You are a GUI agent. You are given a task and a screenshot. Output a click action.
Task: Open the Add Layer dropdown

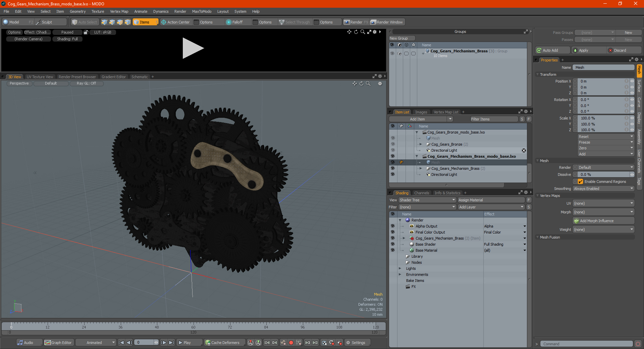pyautogui.click(x=491, y=207)
